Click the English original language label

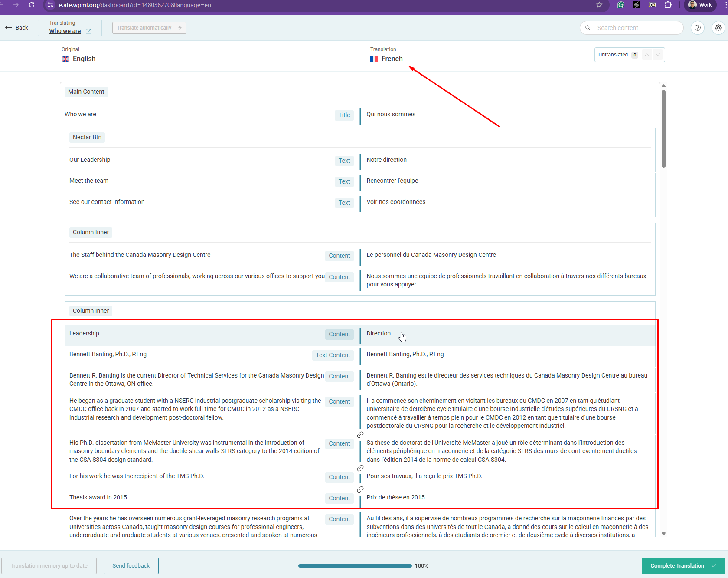(x=84, y=59)
